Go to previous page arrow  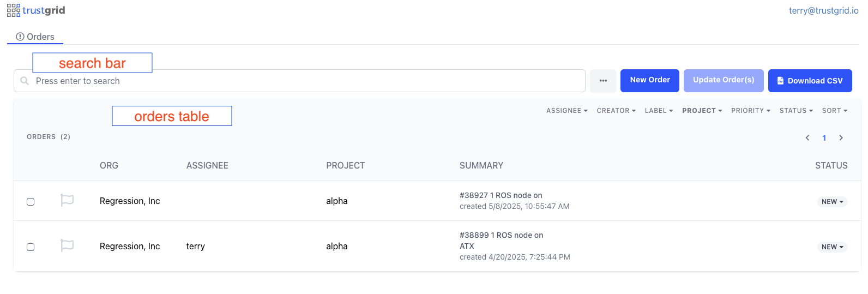tap(807, 138)
